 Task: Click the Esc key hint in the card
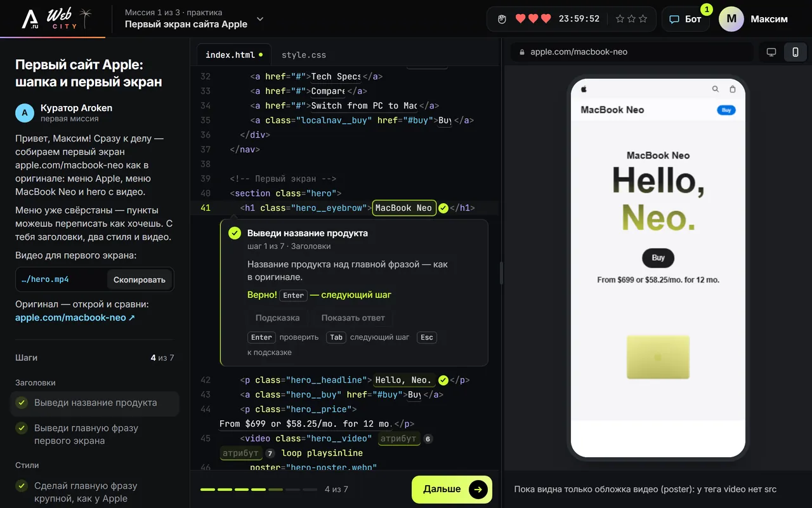coord(427,337)
